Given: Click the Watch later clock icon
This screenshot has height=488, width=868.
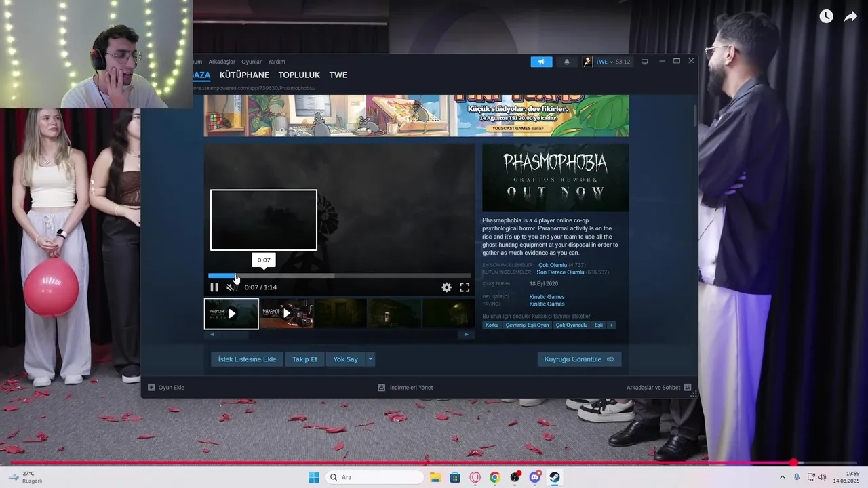Looking at the screenshot, I should point(826,16).
